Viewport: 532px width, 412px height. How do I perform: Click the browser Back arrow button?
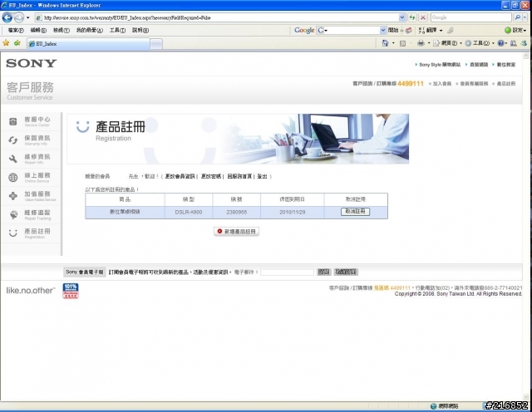click(7, 17)
